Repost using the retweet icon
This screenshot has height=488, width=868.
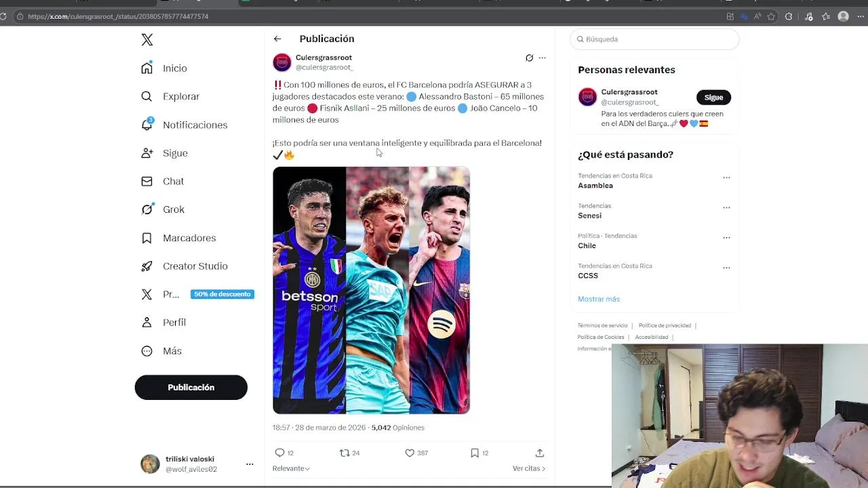coord(344,453)
